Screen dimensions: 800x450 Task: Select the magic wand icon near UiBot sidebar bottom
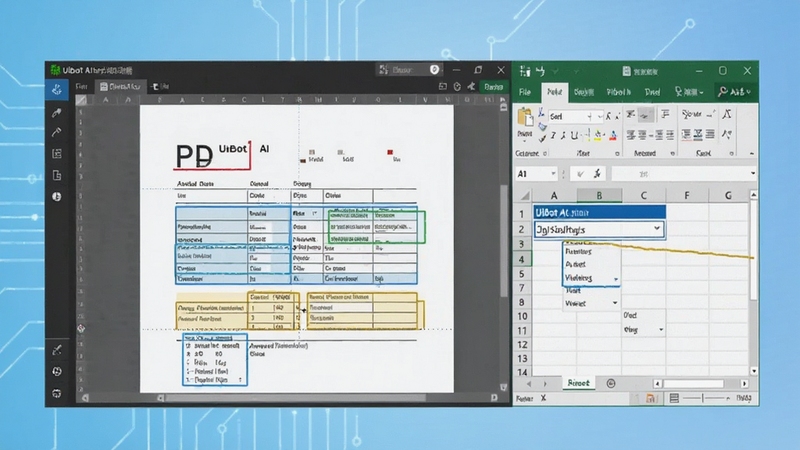[57, 350]
